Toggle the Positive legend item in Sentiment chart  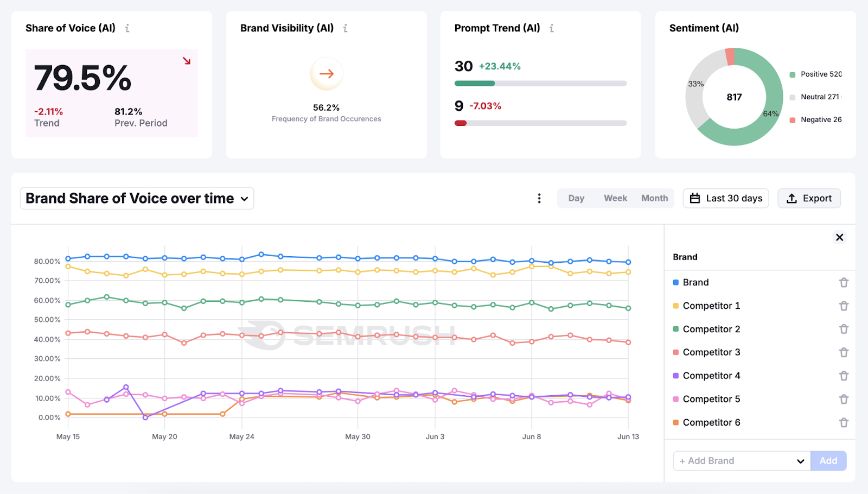coord(816,74)
